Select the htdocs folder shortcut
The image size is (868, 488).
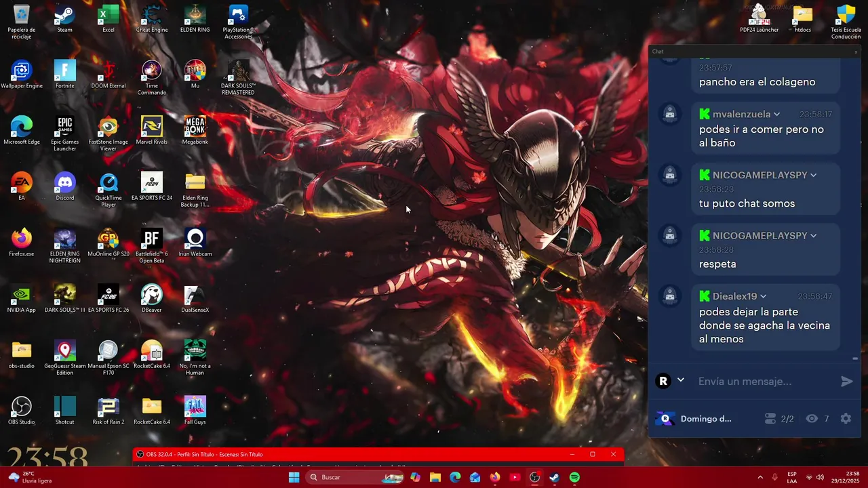coord(803,19)
